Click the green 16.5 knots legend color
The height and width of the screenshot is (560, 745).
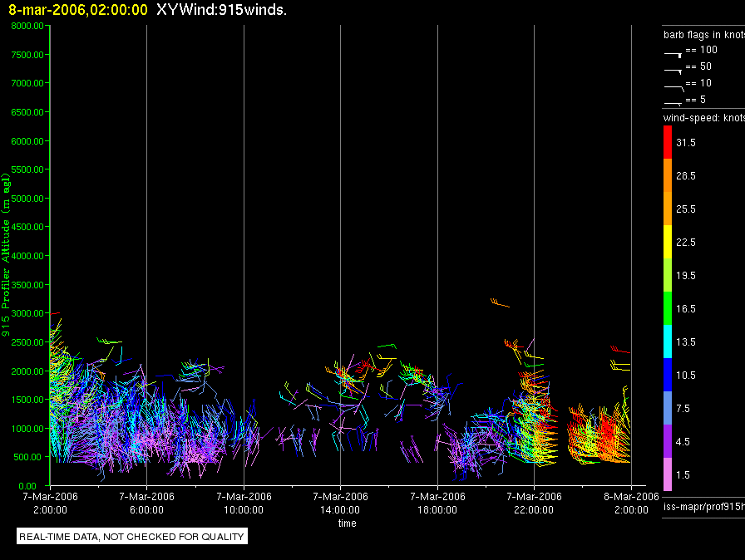668,308
